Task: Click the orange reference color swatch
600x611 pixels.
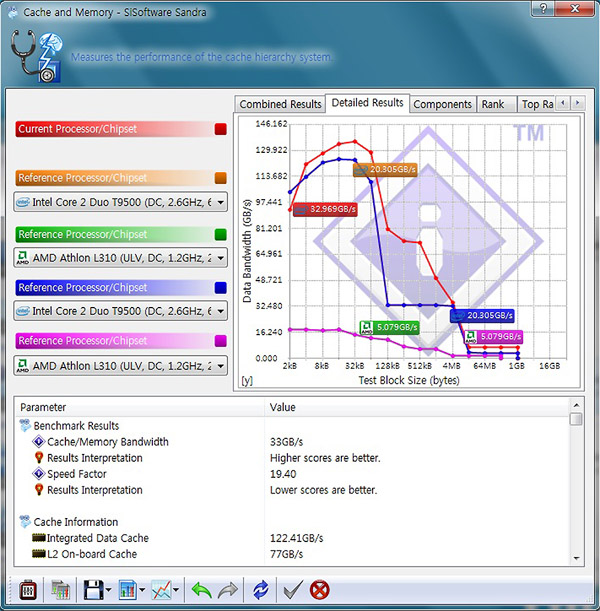Action: pyautogui.click(x=221, y=178)
